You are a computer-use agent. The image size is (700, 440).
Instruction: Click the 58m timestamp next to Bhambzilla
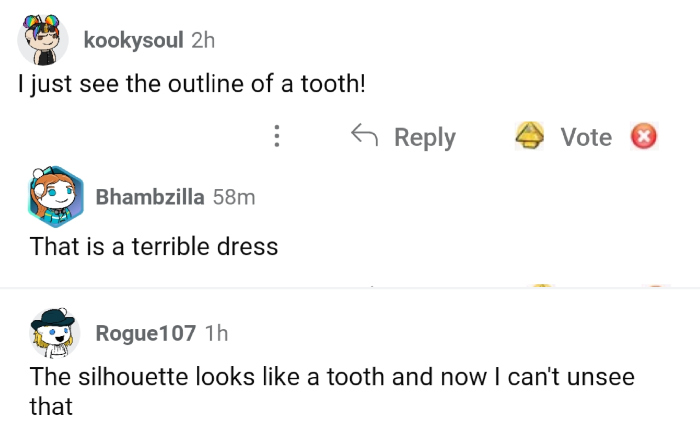coord(234,197)
